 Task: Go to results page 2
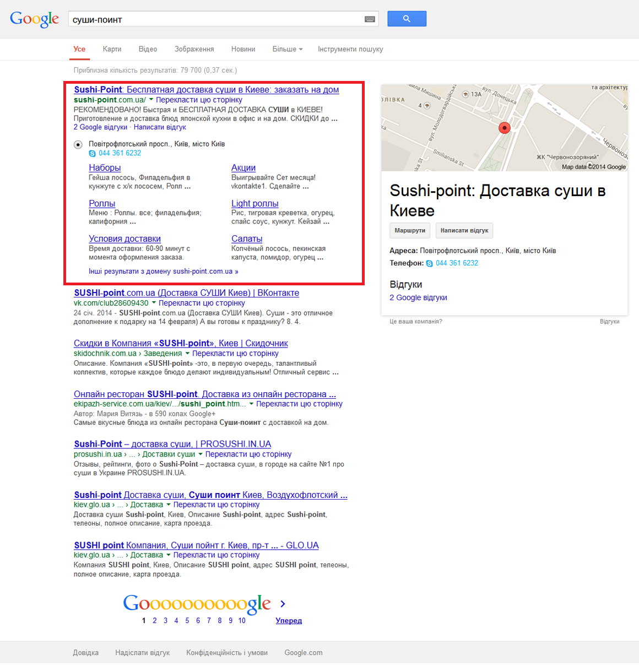coord(155,621)
